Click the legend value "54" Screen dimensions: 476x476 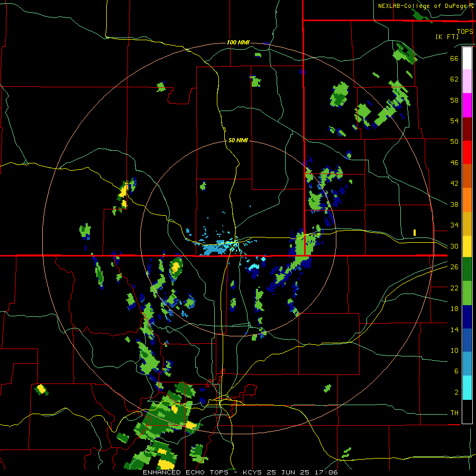click(454, 121)
